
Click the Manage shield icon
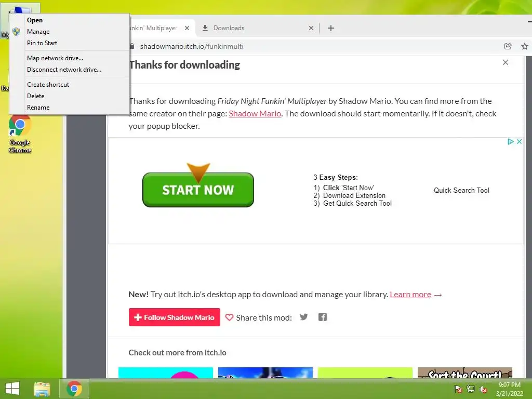pyautogui.click(x=16, y=32)
